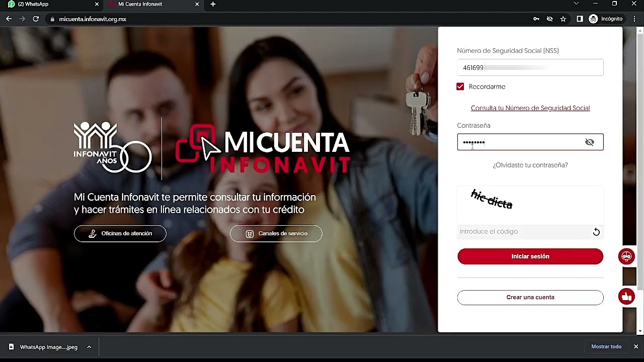Toggle the Recordarme checkbox
Viewport: 644px width, 362px height.
(460, 86)
